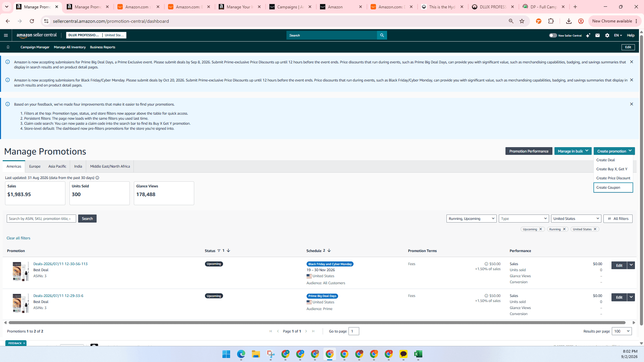644x362 pixels.
Task: Open the Type filter dropdown
Action: (x=524, y=219)
